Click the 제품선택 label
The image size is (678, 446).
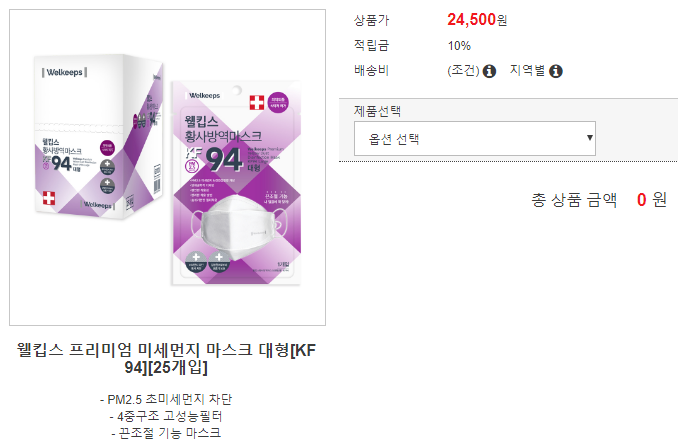[377, 111]
